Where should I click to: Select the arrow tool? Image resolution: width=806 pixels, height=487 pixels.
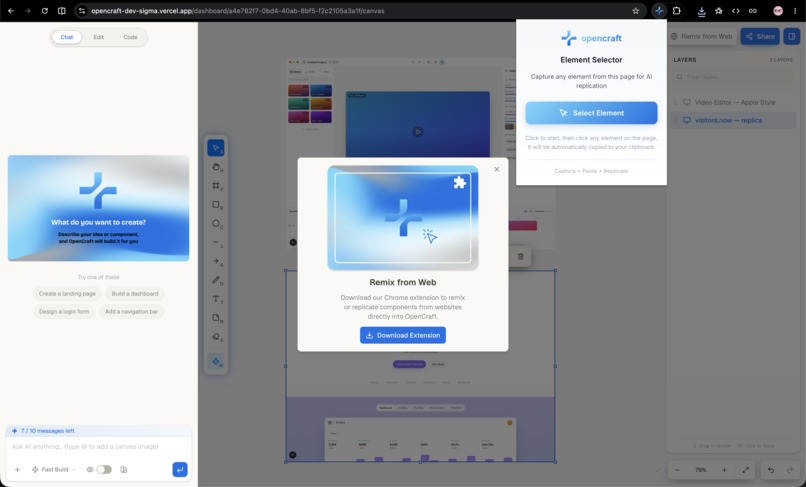[x=216, y=261]
